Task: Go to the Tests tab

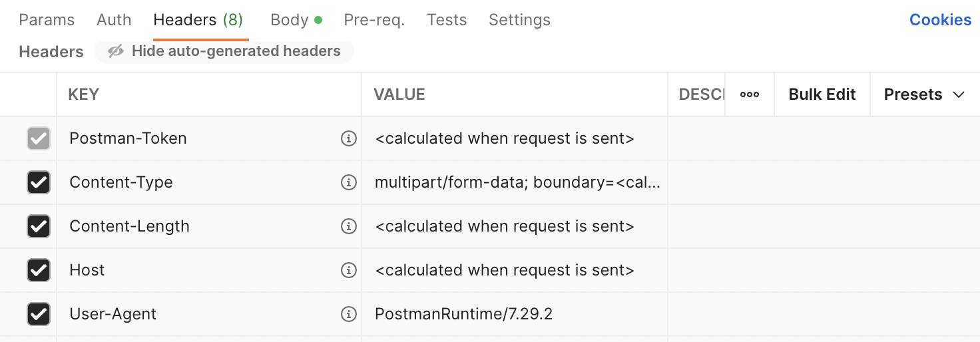Action: click(447, 20)
